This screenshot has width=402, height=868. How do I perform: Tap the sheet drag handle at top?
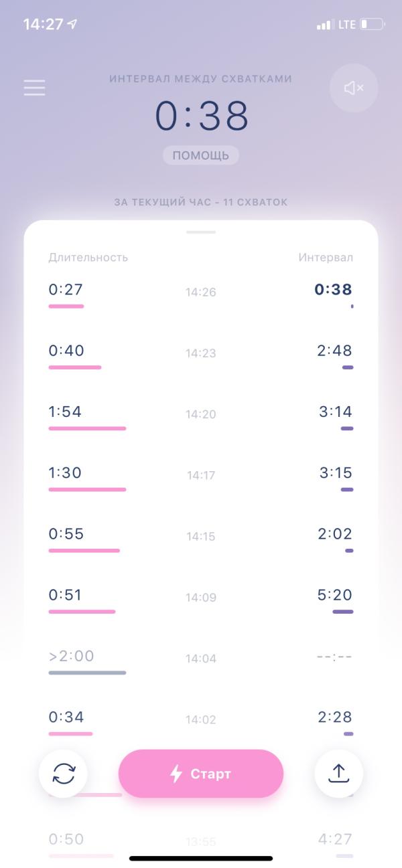(201, 232)
